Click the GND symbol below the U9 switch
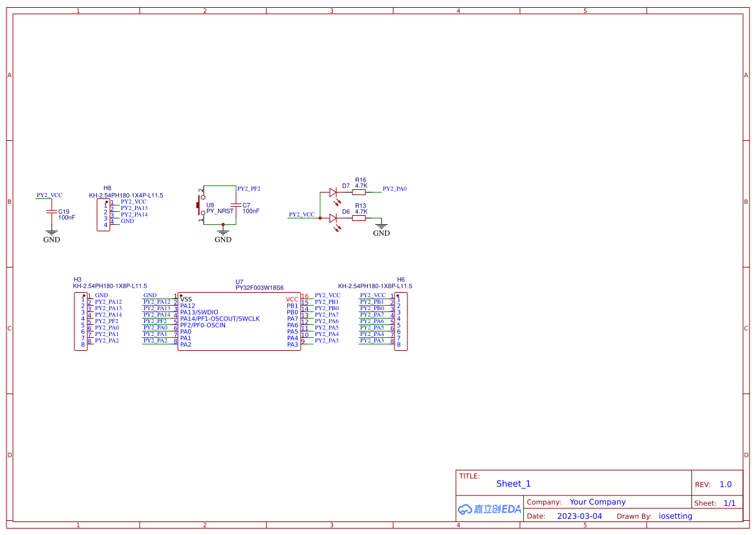 (222, 236)
